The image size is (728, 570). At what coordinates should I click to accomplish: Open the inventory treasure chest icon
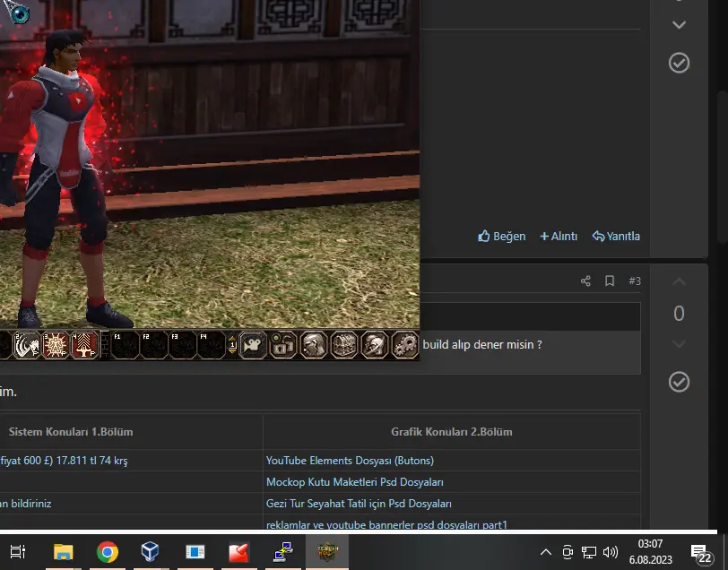point(343,345)
